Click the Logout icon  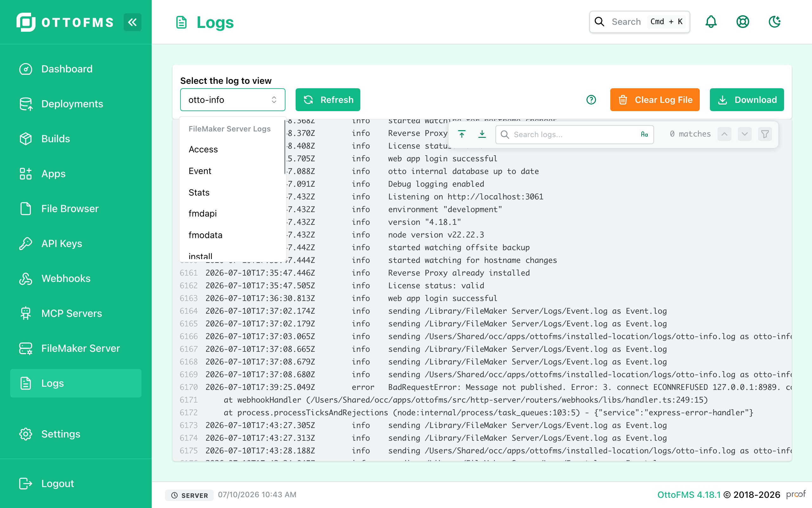click(x=26, y=484)
